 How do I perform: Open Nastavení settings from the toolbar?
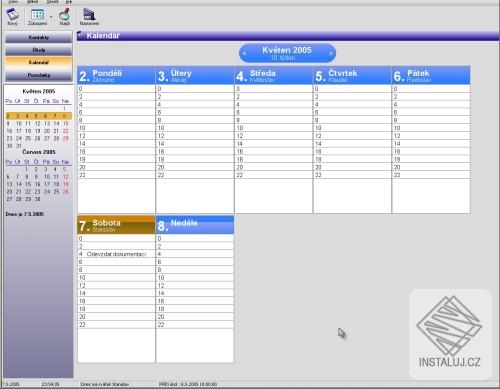[x=89, y=17]
